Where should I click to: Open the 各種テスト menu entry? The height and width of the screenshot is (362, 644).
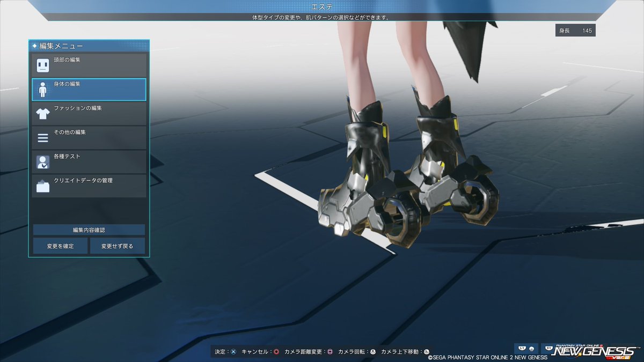coord(89,161)
